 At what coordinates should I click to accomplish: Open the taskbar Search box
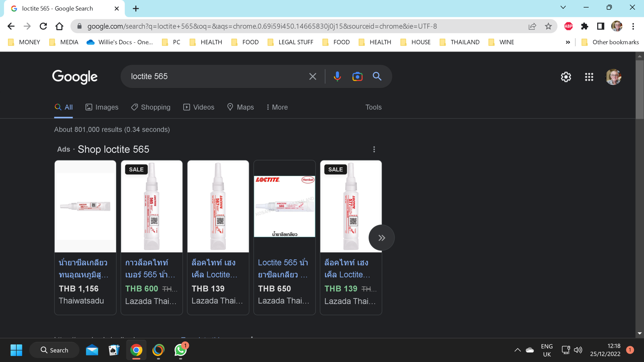(x=54, y=350)
